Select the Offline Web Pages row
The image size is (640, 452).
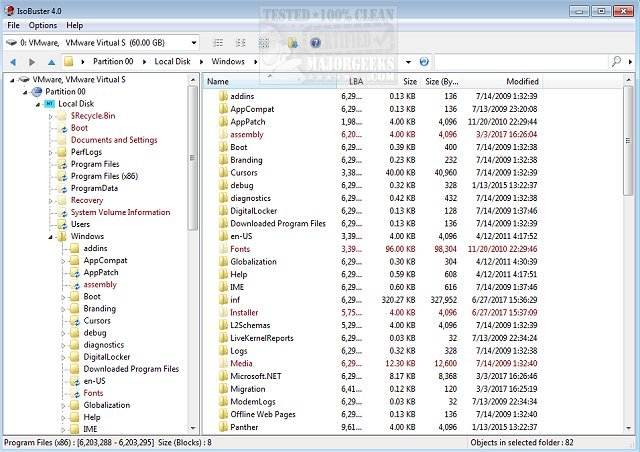(373, 414)
